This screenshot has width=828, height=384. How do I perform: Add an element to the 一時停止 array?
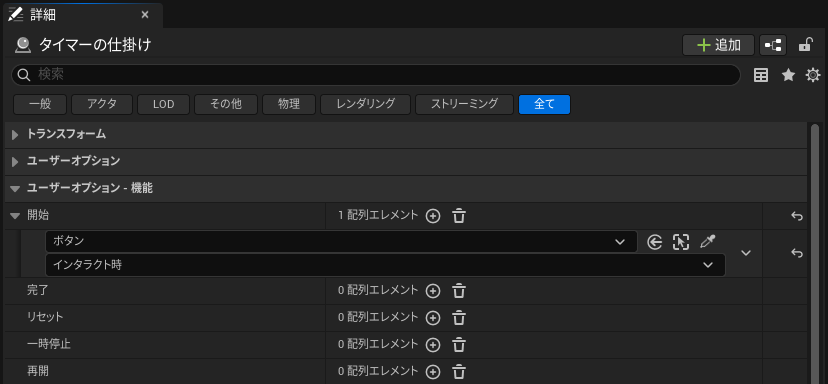[433, 345]
